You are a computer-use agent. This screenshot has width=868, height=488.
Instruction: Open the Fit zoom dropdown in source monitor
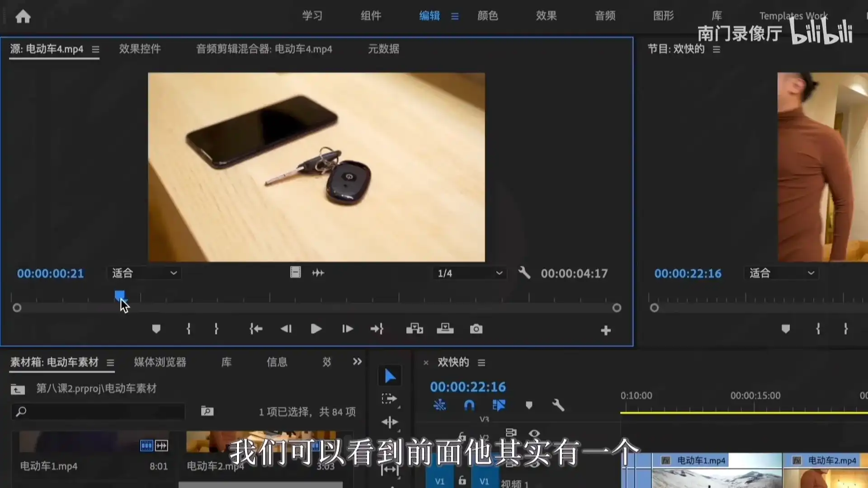coord(144,273)
